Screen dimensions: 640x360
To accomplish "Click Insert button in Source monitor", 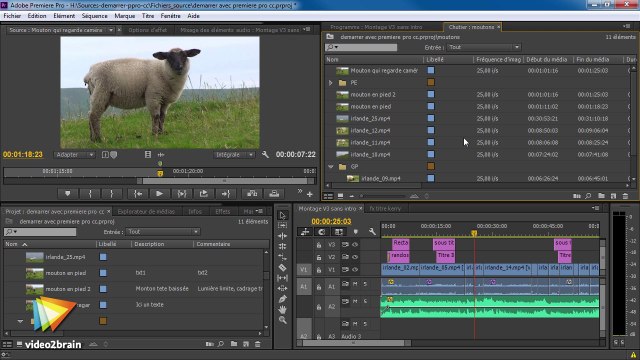I will (252, 194).
